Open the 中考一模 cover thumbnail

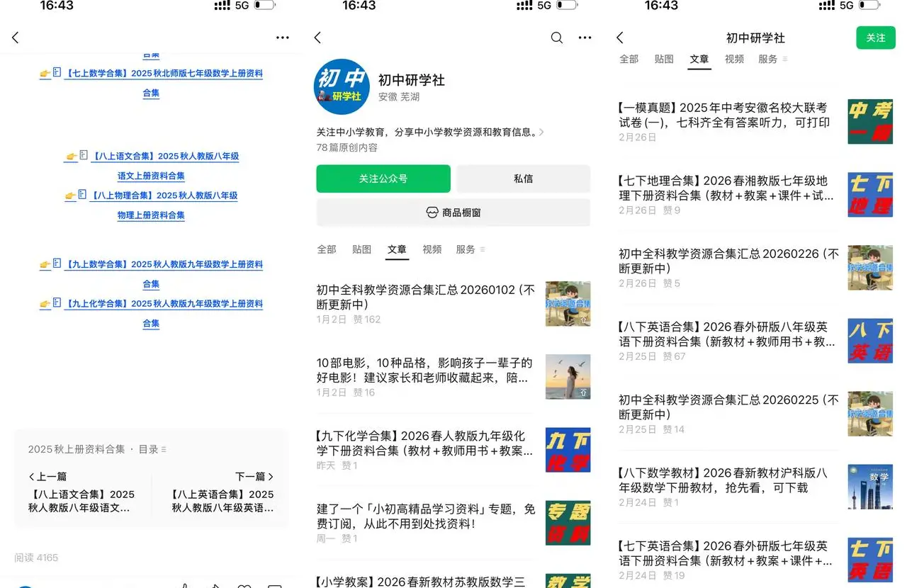870,122
